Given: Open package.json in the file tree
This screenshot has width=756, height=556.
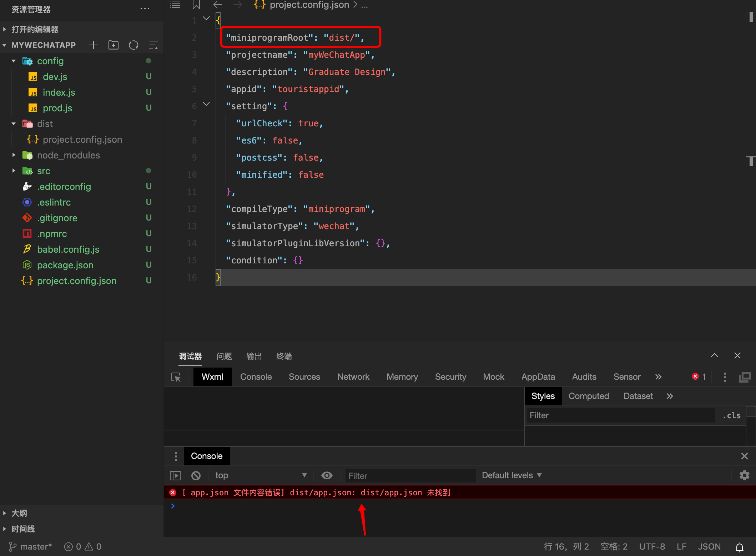Looking at the screenshot, I should pyautogui.click(x=65, y=265).
